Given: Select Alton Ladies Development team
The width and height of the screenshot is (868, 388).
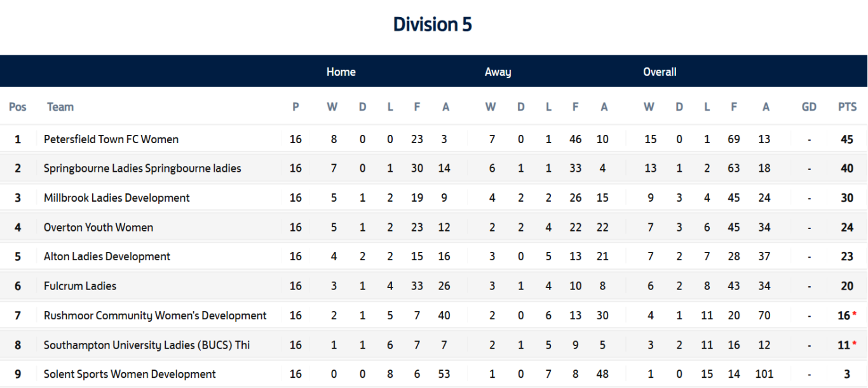Looking at the screenshot, I should (107, 256).
